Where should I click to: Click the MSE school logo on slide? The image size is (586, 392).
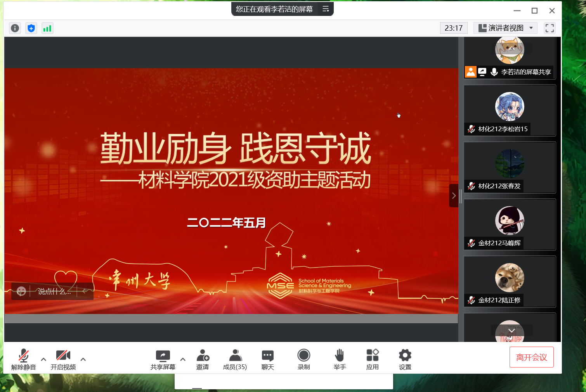[x=309, y=286]
